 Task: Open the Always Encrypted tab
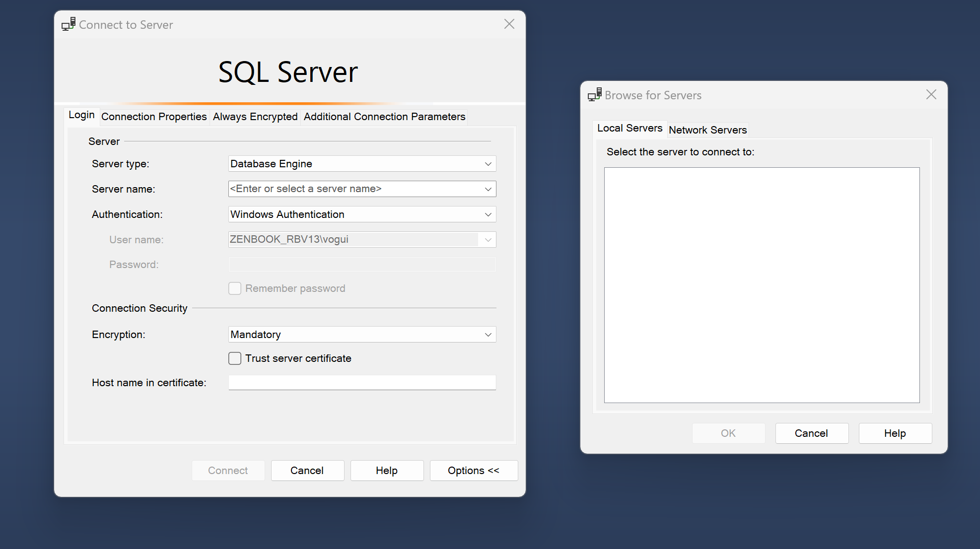click(255, 117)
